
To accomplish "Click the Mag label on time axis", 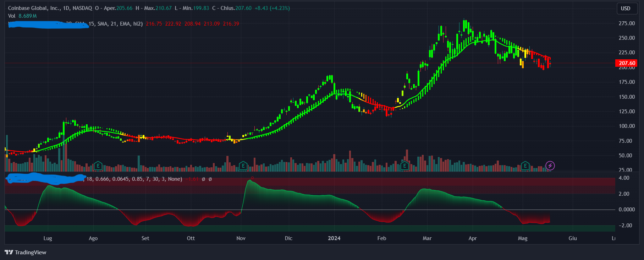I will pyautogui.click(x=523, y=238).
